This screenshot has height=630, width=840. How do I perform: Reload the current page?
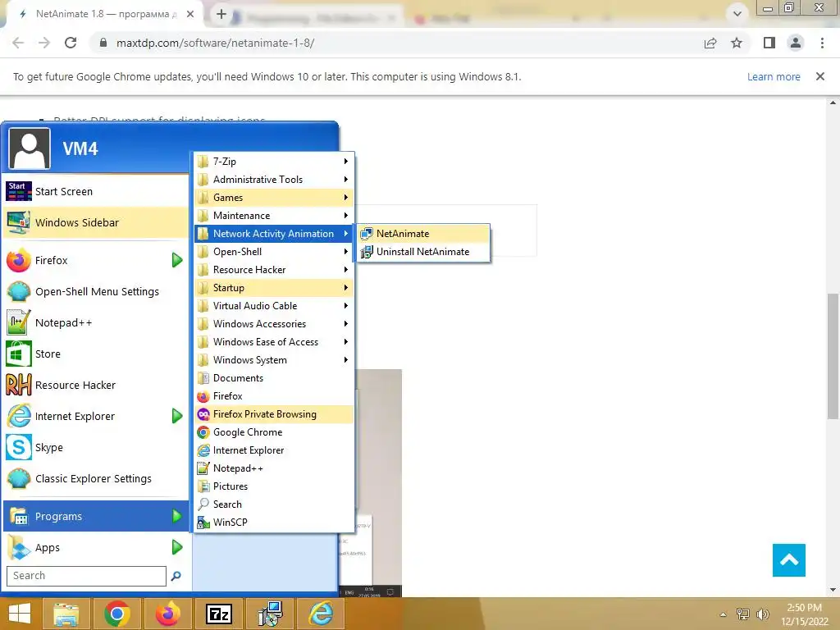coord(71,43)
